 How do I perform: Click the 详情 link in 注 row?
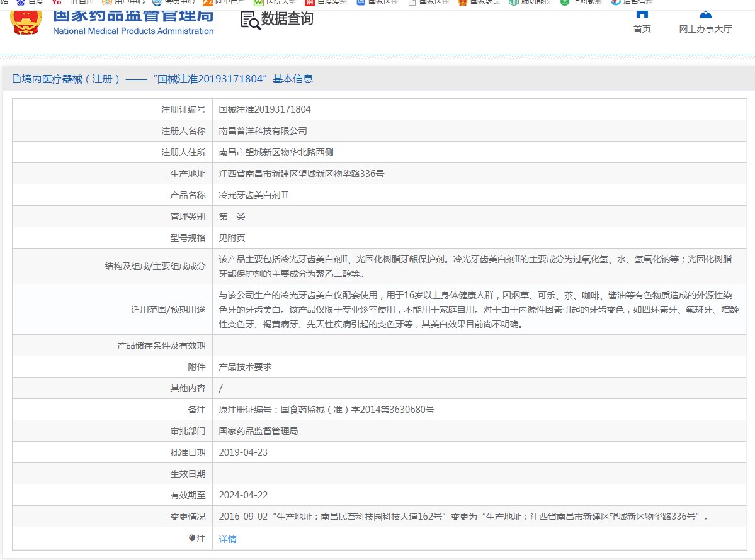coord(227,539)
